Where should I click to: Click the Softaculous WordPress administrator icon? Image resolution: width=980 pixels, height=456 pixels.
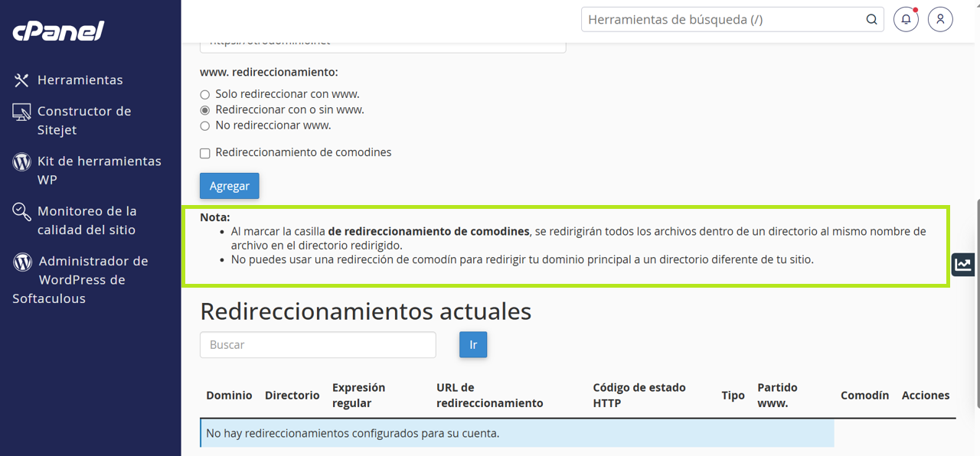(22, 262)
